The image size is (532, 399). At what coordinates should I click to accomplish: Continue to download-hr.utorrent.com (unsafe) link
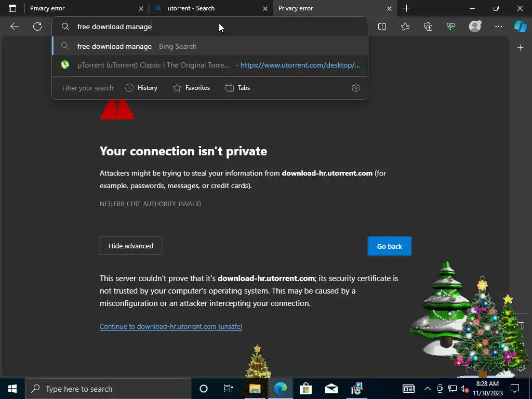pyautogui.click(x=171, y=327)
